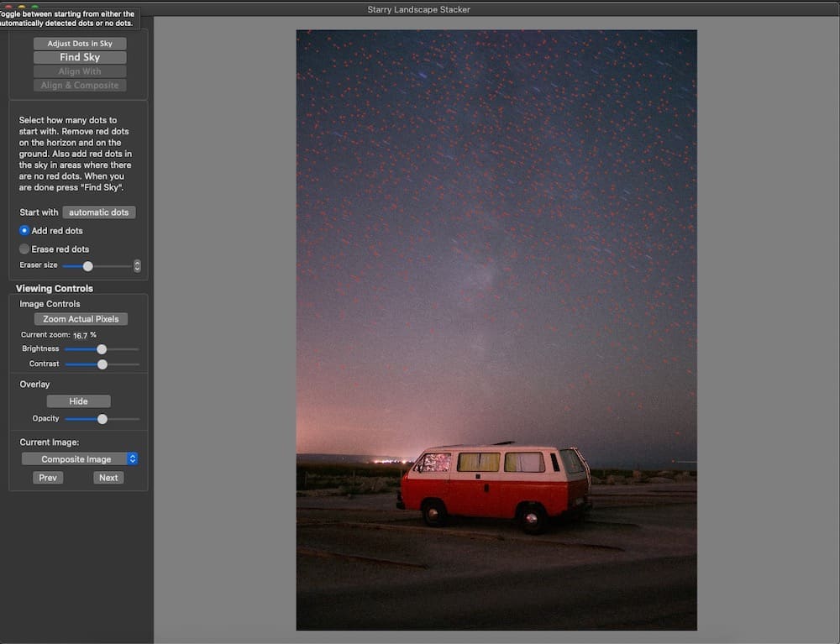Click the Image Controls label
840x644 pixels.
pyautogui.click(x=50, y=304)
